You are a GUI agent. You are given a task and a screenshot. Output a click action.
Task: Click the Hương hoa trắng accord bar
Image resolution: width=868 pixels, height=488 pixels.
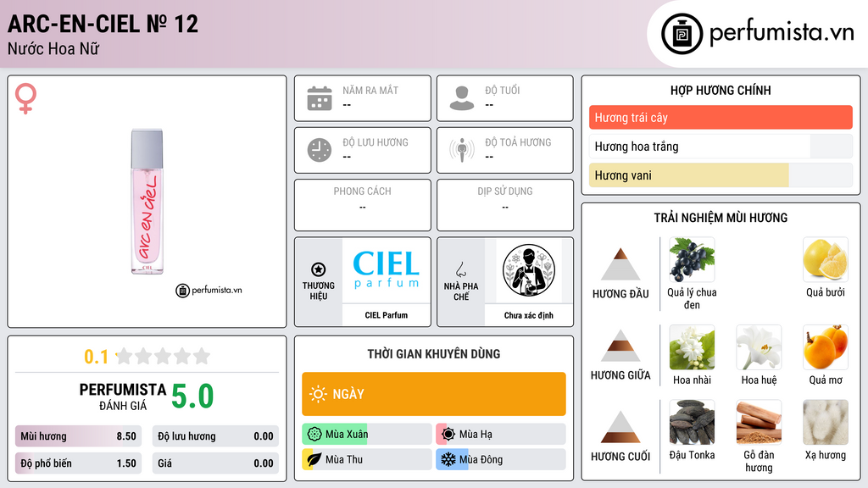(x=721, y=146)
